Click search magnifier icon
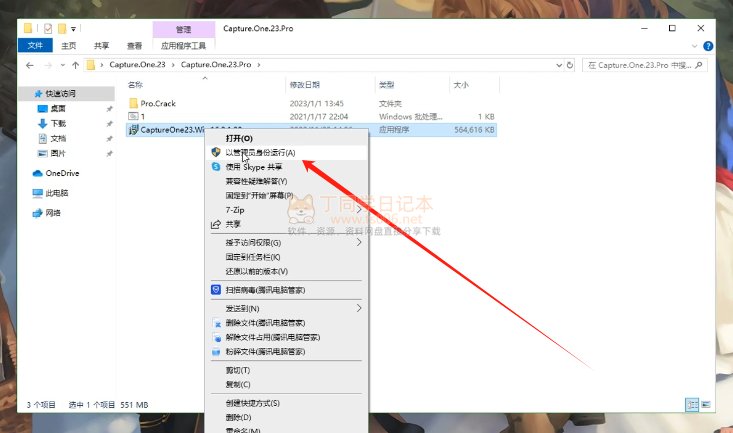 point(699,65)
